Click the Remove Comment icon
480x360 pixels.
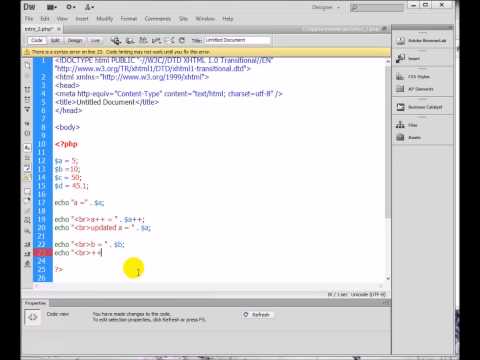click(x=28, y=200)
